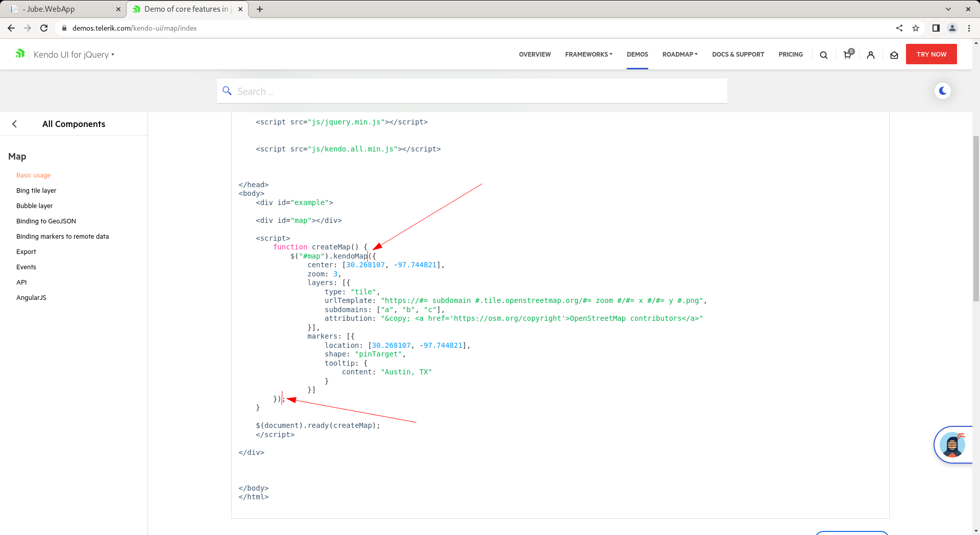Expand the ROADMAP menu
This screenshot has width=980, height=535.
[x=680, y=54]
